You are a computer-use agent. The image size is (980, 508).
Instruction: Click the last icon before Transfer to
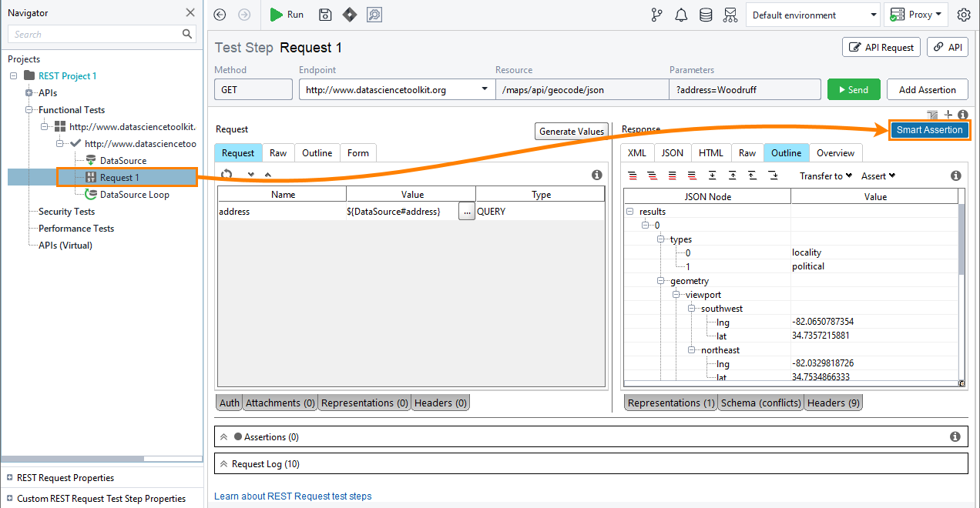coord(773,175)
